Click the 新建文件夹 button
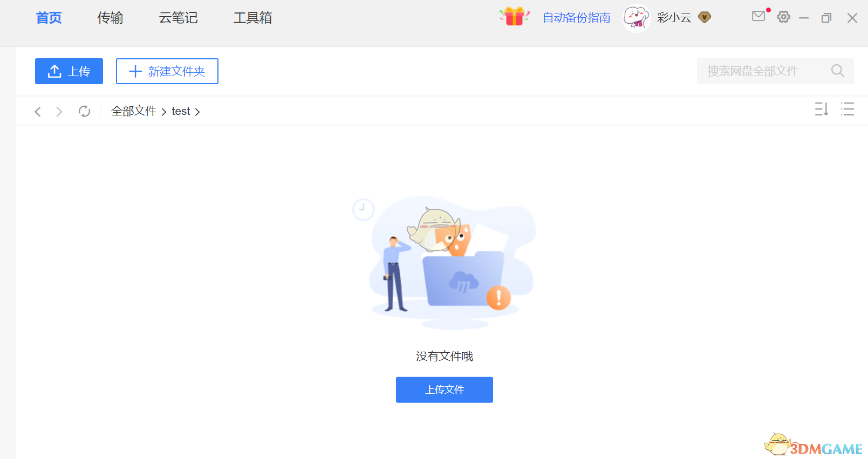 tap(167, 71)
